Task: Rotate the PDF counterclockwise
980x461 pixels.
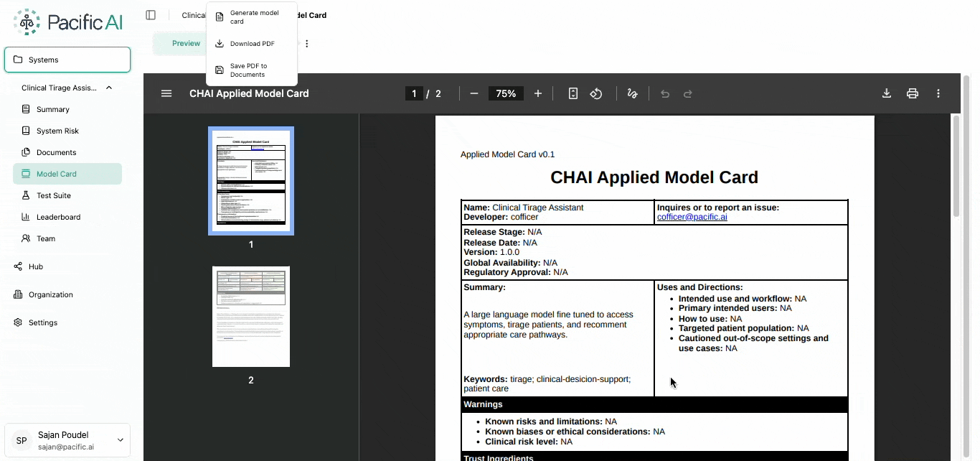Action: [x=596, y=93]
